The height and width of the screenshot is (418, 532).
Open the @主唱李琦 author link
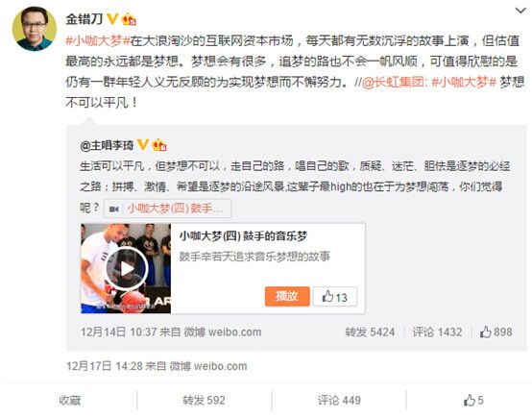(x=108, y=145)
